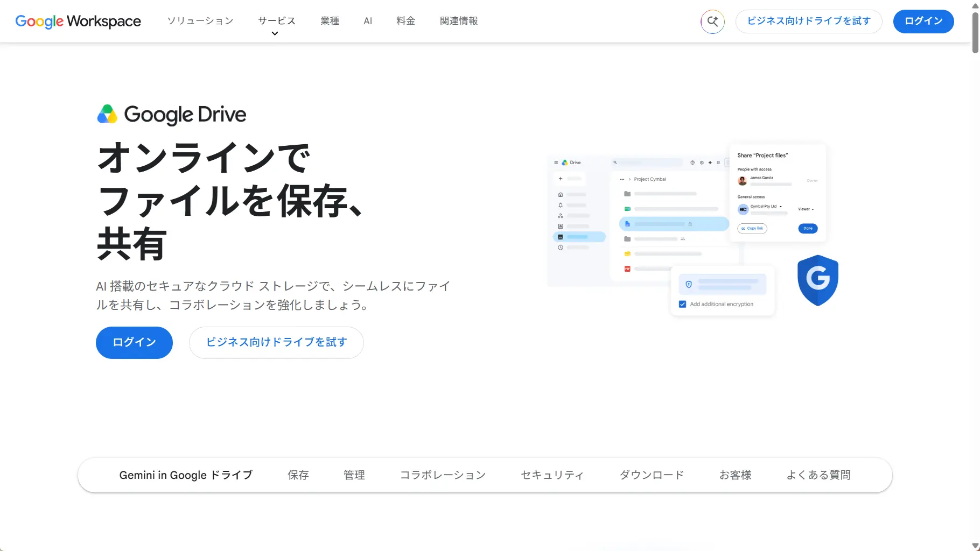Click the page vertical scrollbar thumb
The width and height of the screenshot is (980, 551).
975,32
